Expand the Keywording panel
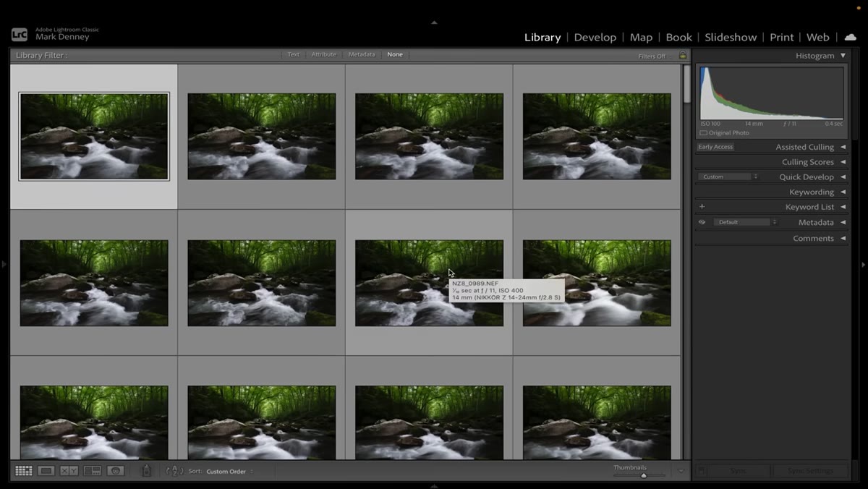This screenshot has height=489, width=868. click(843, 192)
